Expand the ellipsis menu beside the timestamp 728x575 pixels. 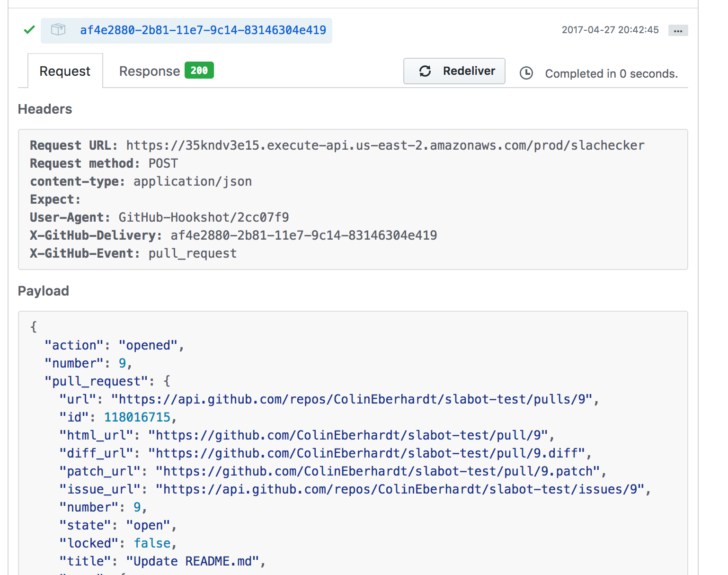pos(678,31)
